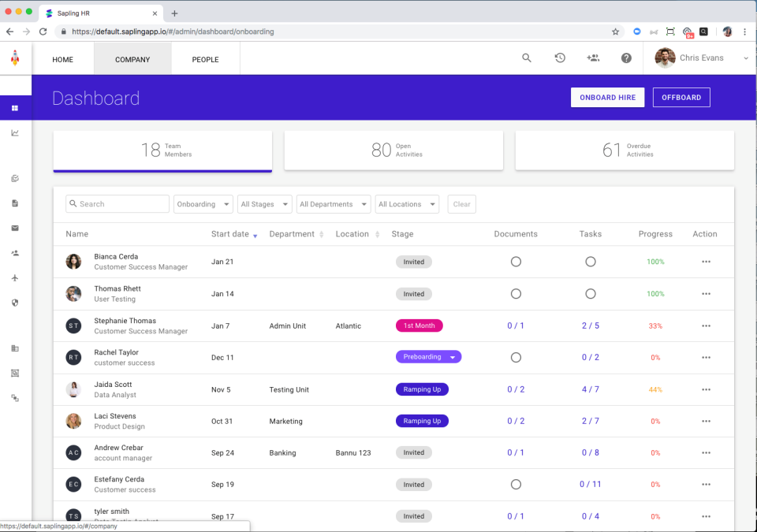Select the dashboard grid icon in the sidebar
This screenshot has width=757, height=532.
[x=15, y=107]
